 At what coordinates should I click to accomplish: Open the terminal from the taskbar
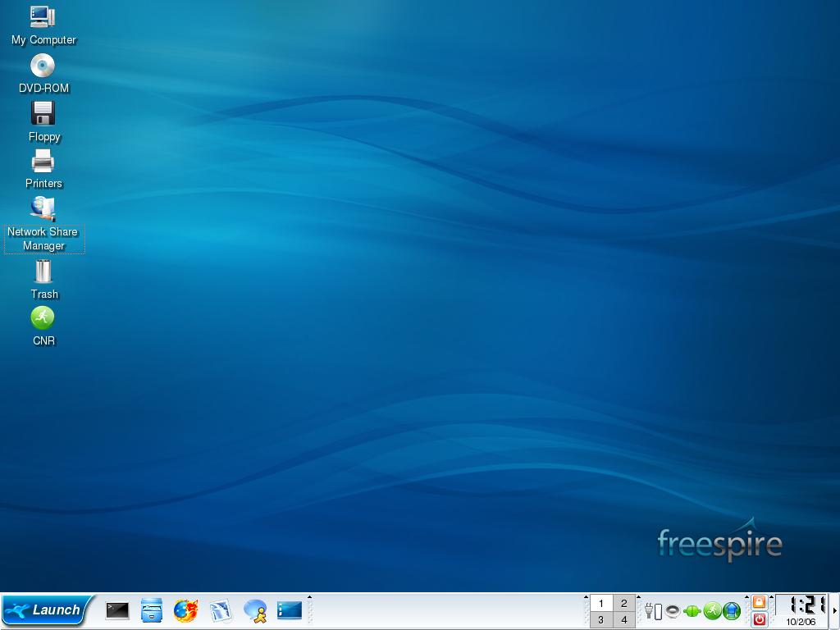117,610
